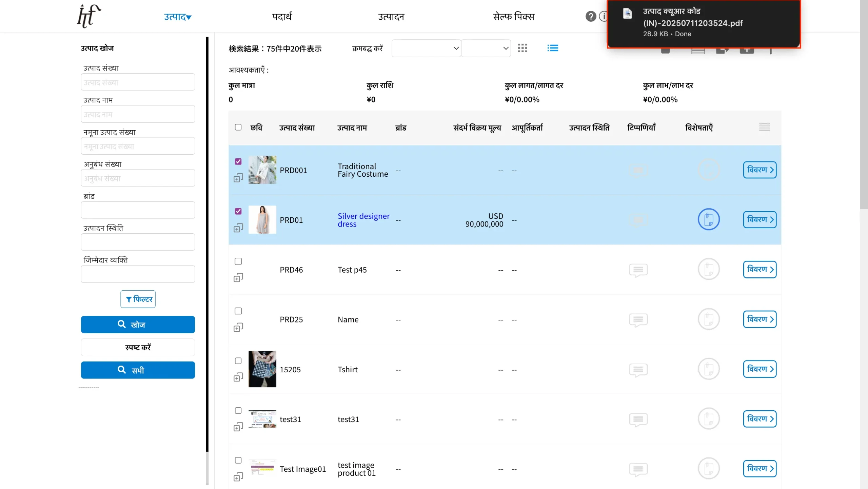Click the सभी search-all button
868x489 pixels.
[138, 370]
